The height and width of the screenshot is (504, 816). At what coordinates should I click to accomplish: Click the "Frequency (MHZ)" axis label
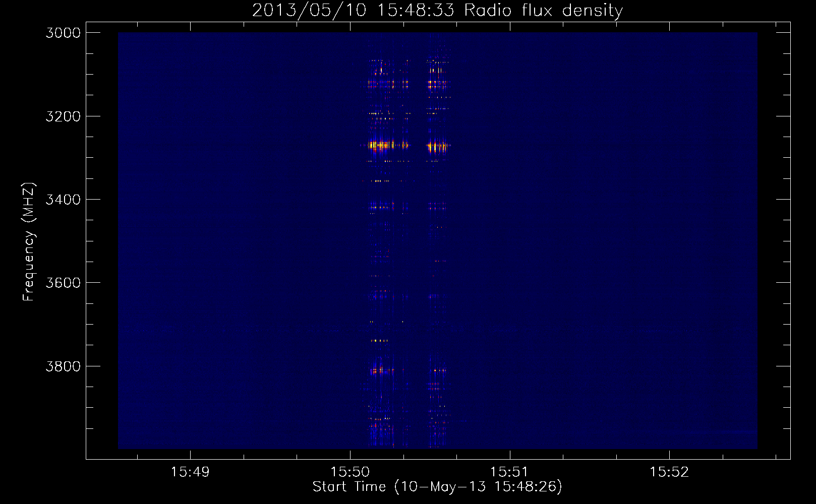tap(29, 242)
